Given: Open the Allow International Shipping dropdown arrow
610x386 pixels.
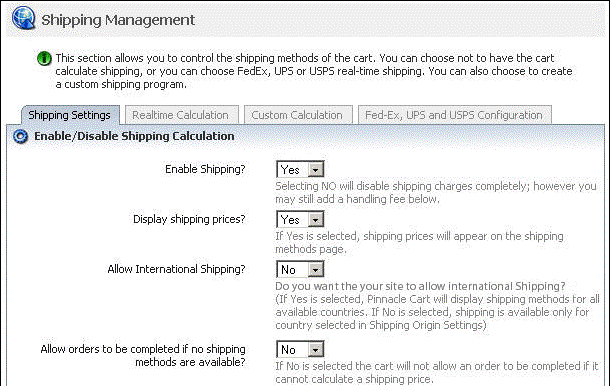Looking at the screenshot, I should (316, 269).
